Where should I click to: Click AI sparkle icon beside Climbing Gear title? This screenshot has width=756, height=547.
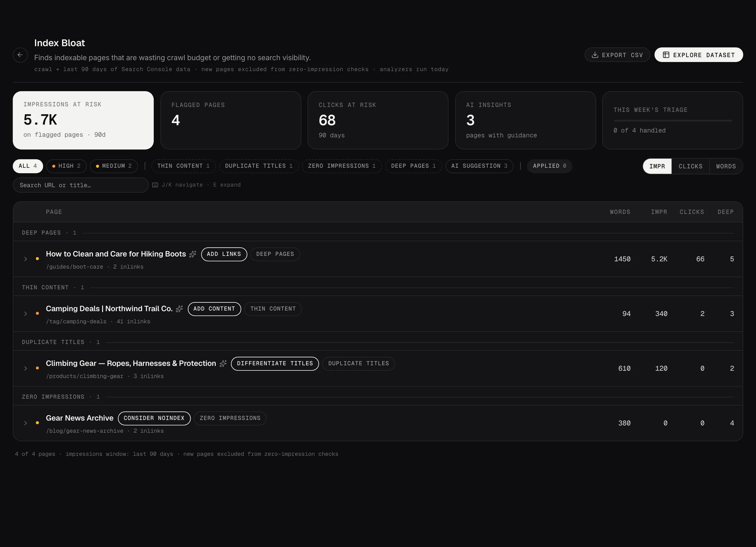click(x=223, y=363)
